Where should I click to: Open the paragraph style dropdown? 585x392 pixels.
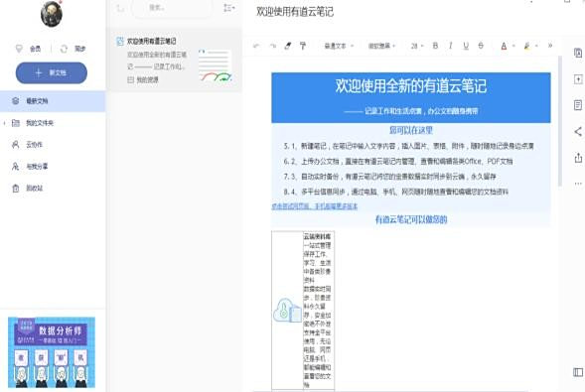(339, 46)
